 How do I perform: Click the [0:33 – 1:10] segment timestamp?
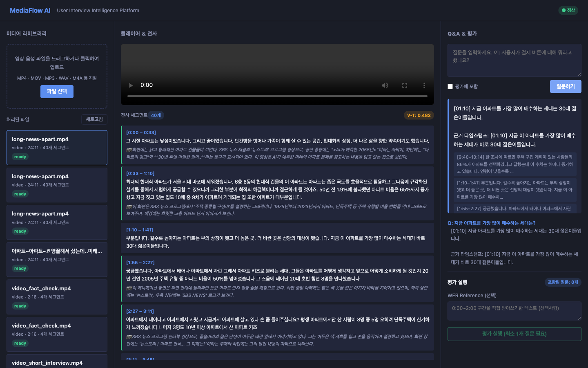click(140, 173)
